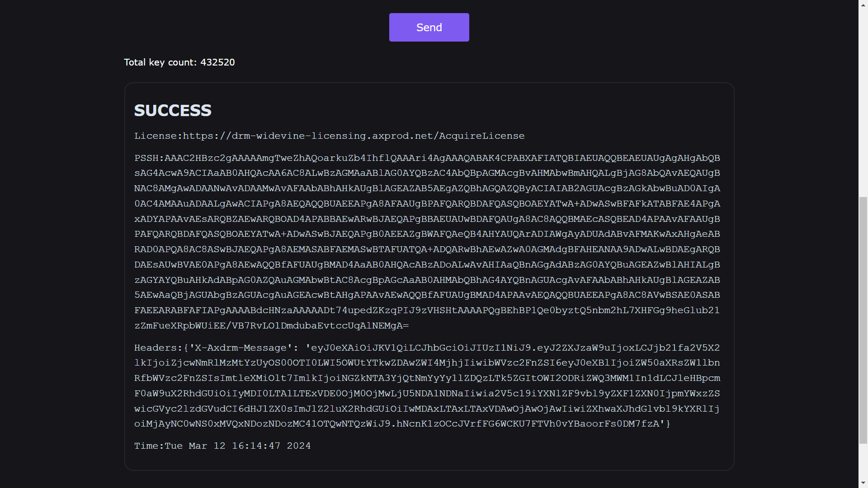
Task: Click the scrollbar up arrow
Action: [x=863, y=4]
